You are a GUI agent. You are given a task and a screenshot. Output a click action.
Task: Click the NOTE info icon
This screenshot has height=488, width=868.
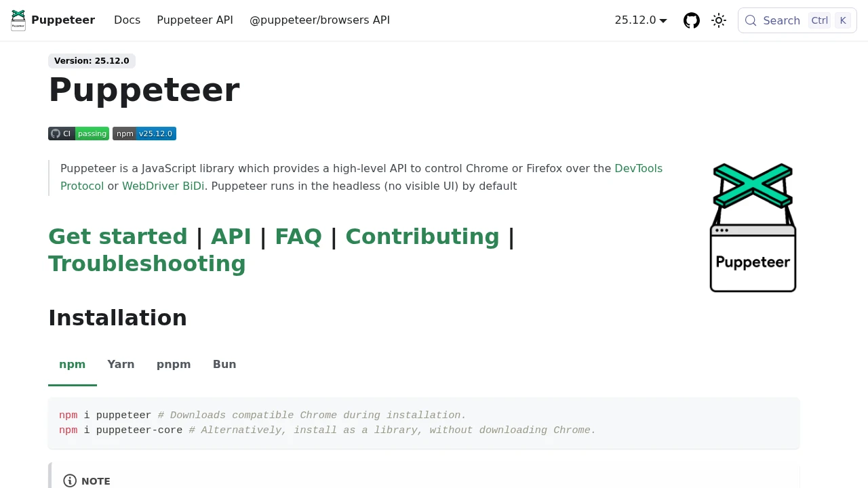(x=70, y=481)
